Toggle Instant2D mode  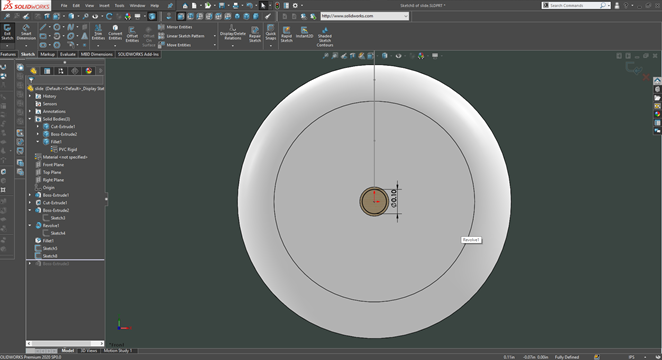(304, 32)
